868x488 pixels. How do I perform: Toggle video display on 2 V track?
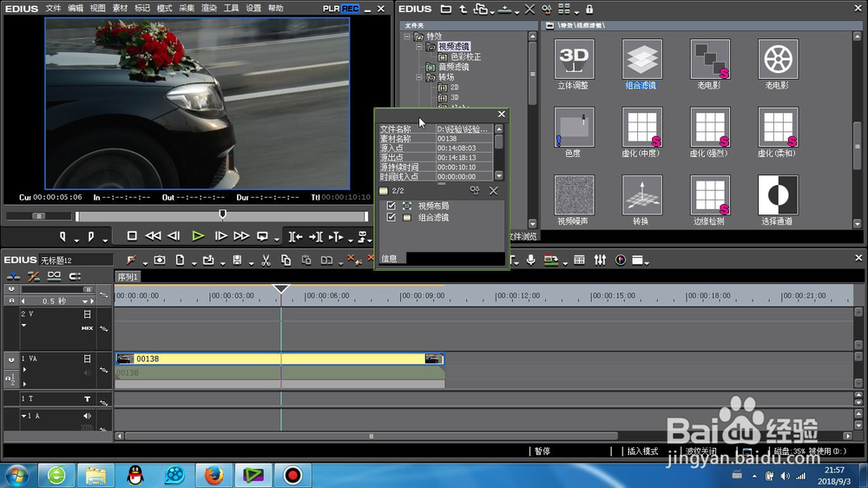point(87,314)
